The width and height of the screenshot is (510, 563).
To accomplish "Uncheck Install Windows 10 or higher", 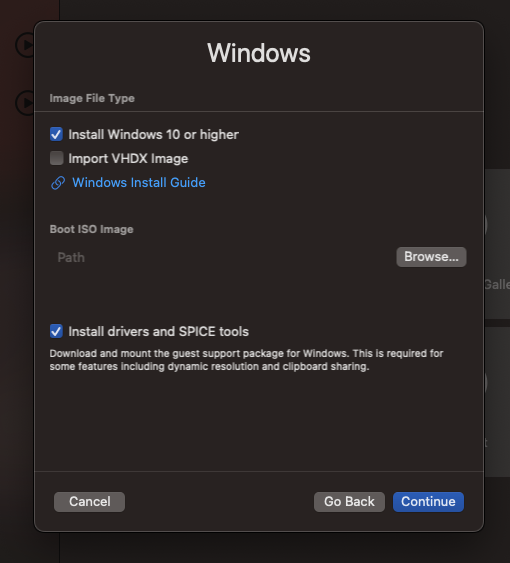I will coord(56,134).
